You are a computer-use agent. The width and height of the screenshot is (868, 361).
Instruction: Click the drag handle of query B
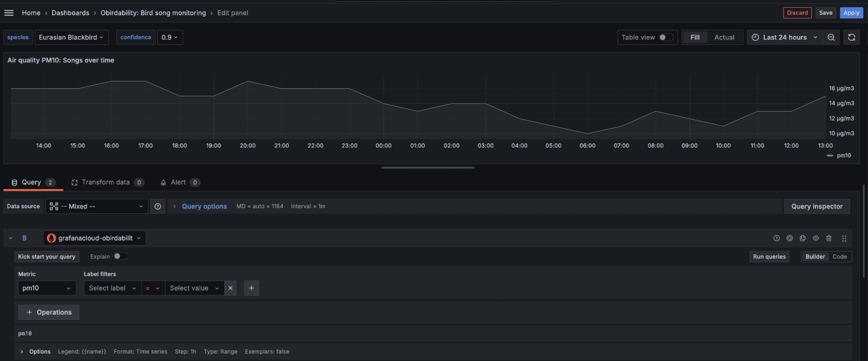click(x=844, y=238)
